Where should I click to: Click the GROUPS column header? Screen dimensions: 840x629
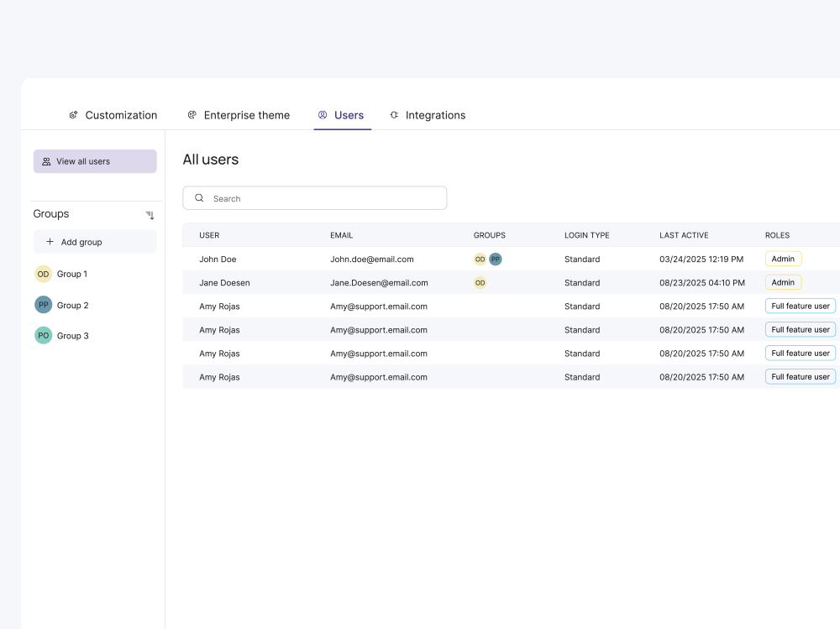coord(490,235)
